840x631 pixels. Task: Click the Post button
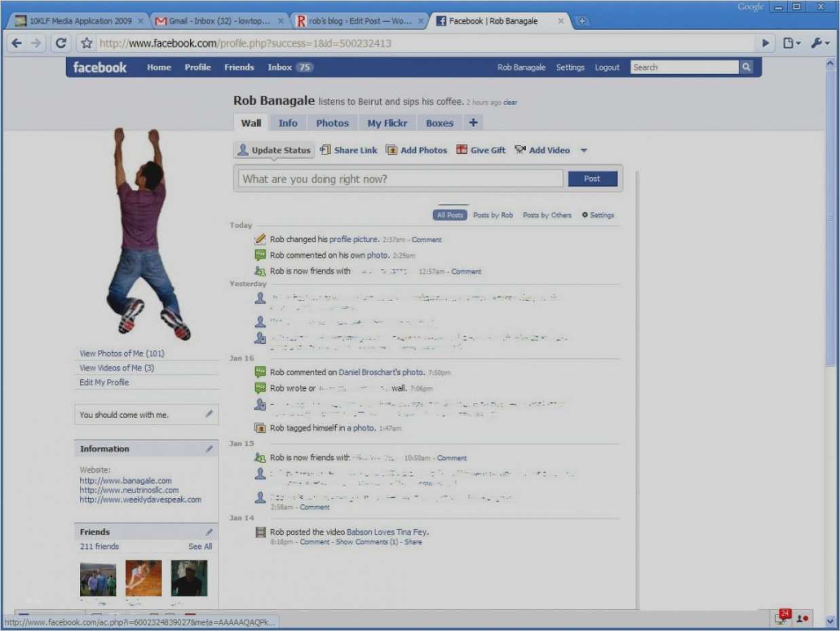pyautogui.click(x=592, y=178)
